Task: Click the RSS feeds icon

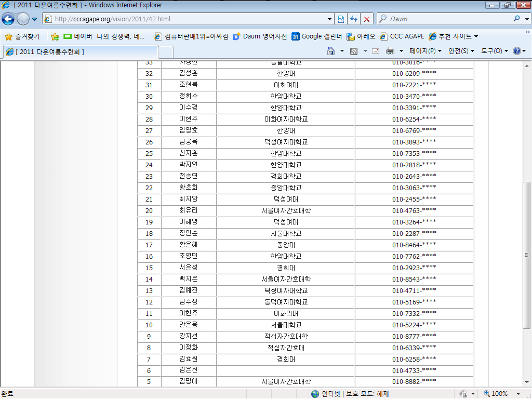Action: (x=354, y=51)
